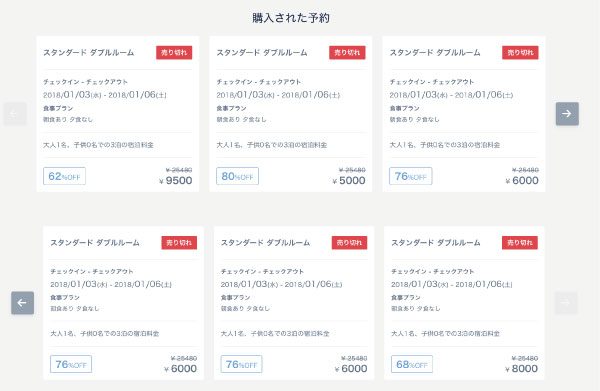Click the 76% OFF badge in the top row

tap(411, 176)
